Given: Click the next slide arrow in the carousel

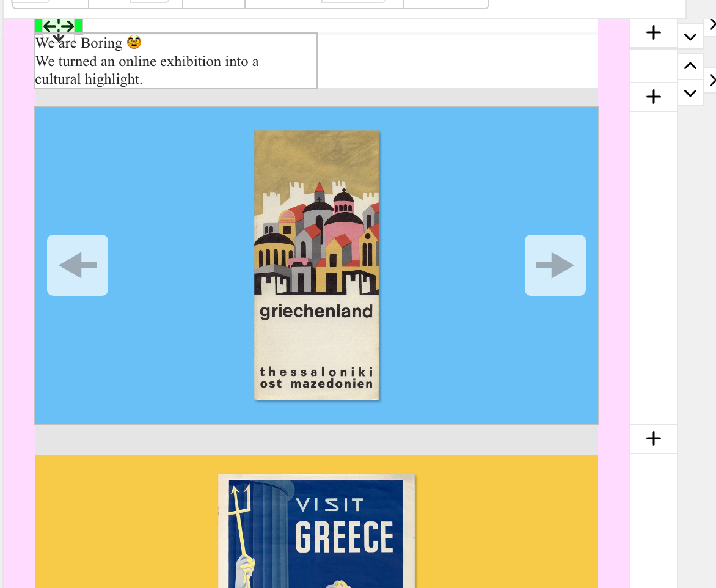Looking at the screenshot, I should point(555,265).
